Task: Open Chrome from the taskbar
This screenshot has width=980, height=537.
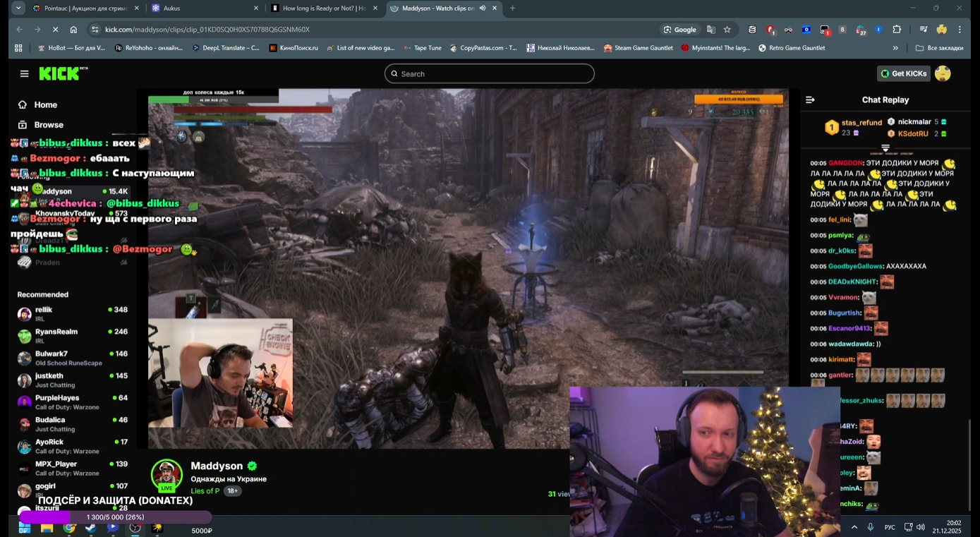Action: 69,528
